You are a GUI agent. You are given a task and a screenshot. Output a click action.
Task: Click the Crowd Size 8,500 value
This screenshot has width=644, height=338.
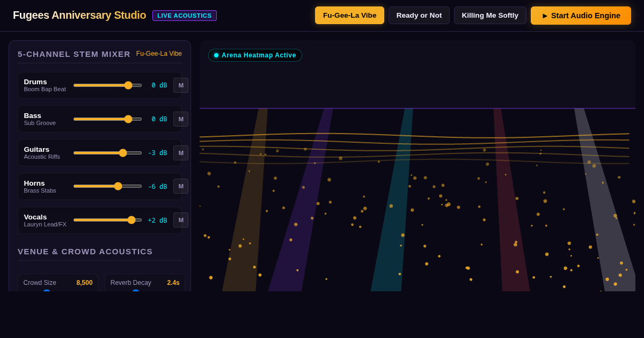coord(84,283)
